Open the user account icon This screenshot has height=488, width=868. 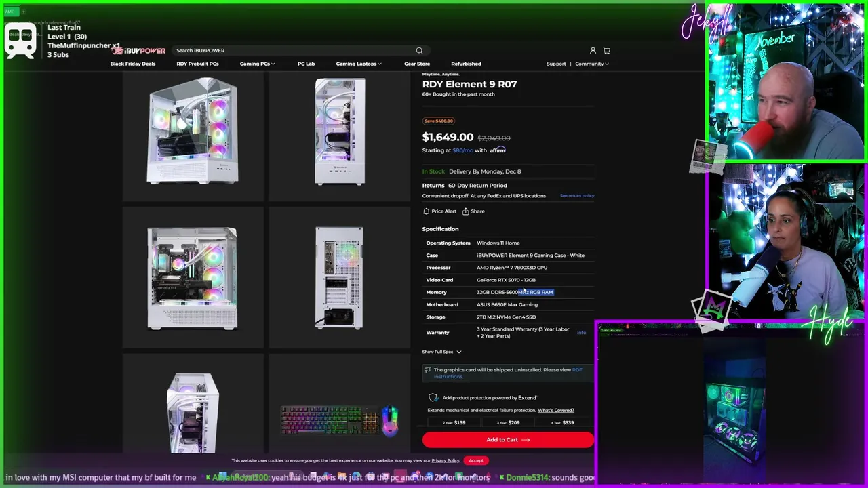pos(593,50)
